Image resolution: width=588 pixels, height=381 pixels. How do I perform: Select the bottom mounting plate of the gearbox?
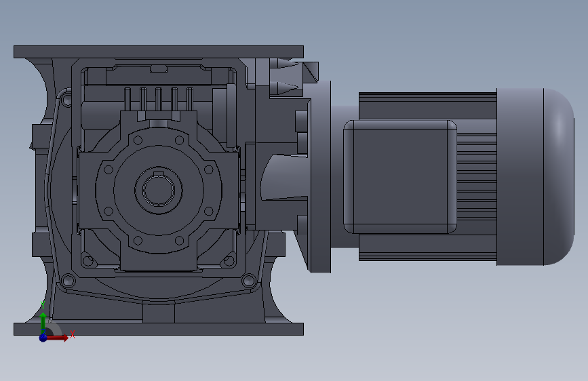tap(159, 329)
